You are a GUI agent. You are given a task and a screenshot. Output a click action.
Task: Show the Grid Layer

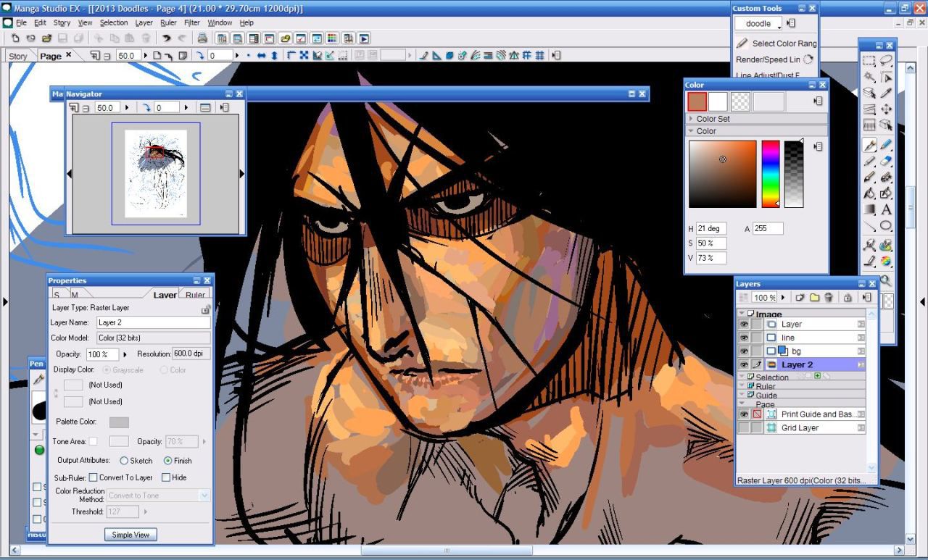click(x=744, y=427)
